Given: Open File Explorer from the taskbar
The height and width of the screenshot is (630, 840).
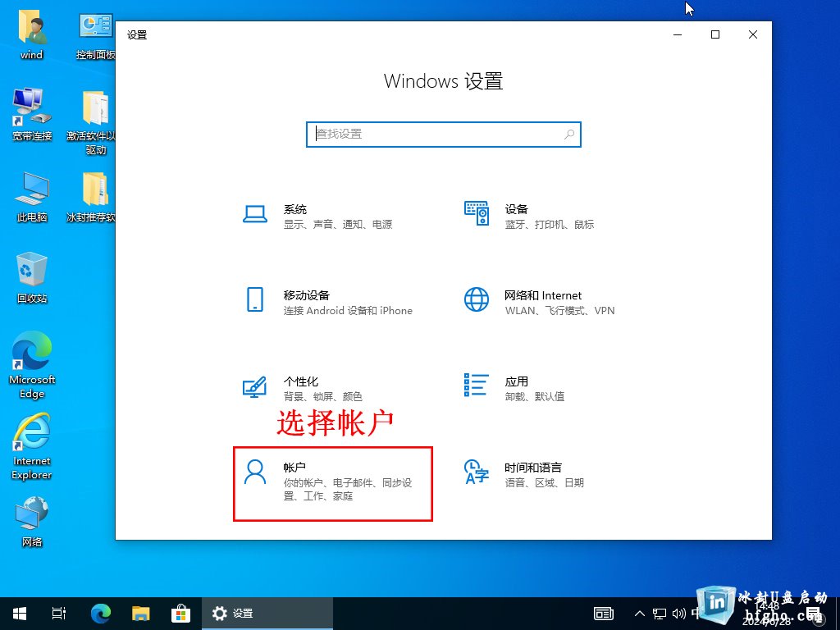Looking at the screenshot, I should pyautogui.click(x=140, y=614).
